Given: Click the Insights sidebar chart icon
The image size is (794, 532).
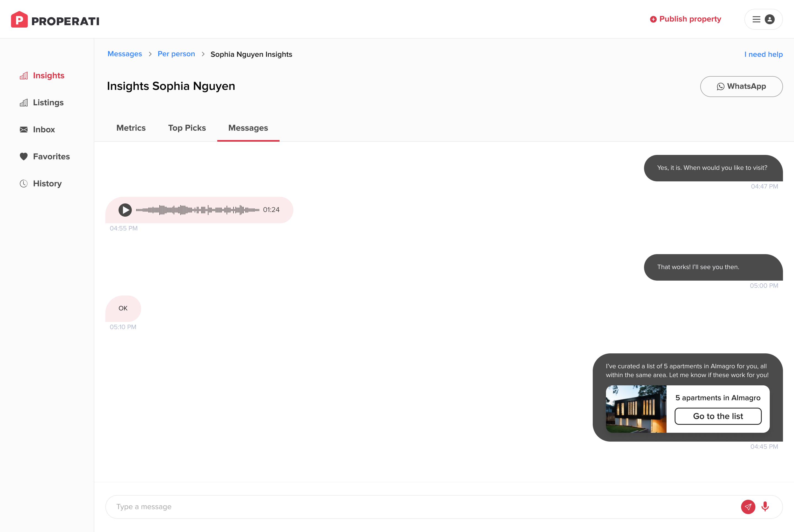Looking at the screenshot, I should [x=24, y=76].
